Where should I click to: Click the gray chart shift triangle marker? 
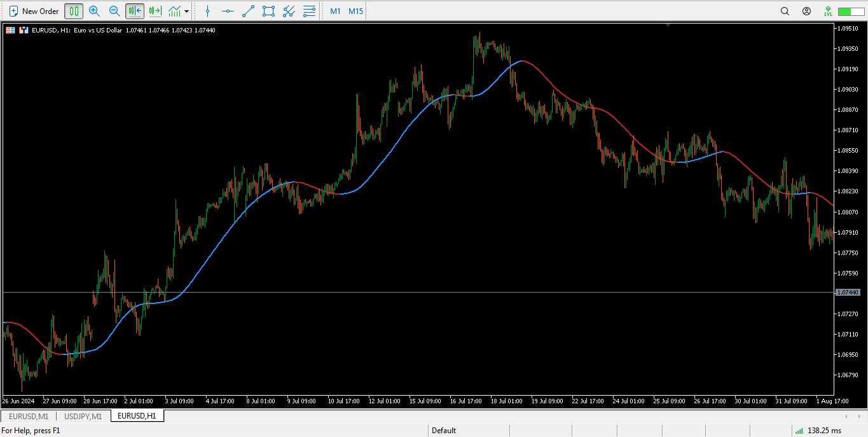(x=668, y=25)
